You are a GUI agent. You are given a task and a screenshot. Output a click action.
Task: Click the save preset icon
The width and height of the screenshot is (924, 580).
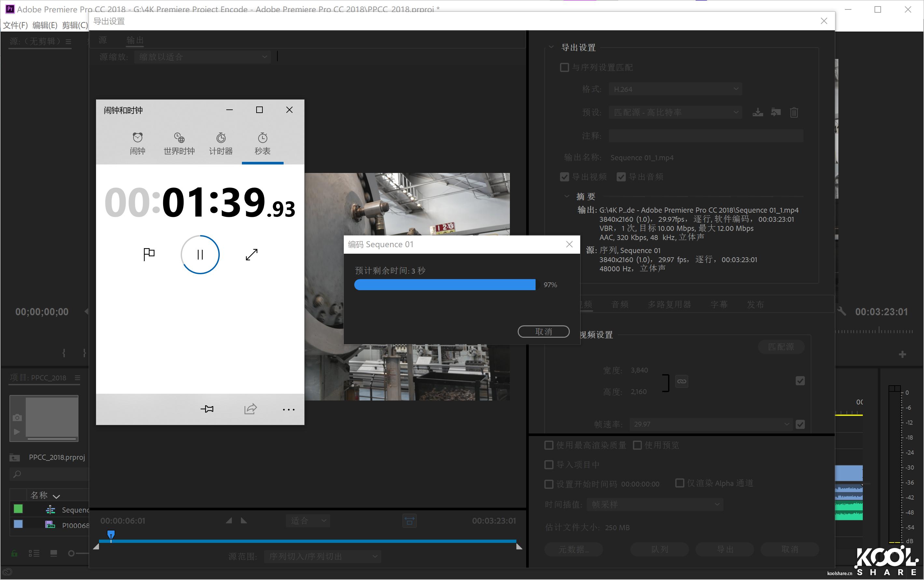(x=758, y=112)
